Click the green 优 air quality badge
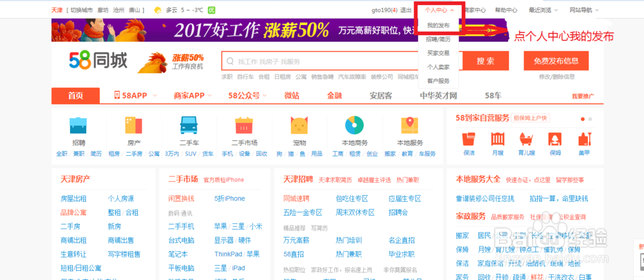644x280 pixels. pos(211,10)
